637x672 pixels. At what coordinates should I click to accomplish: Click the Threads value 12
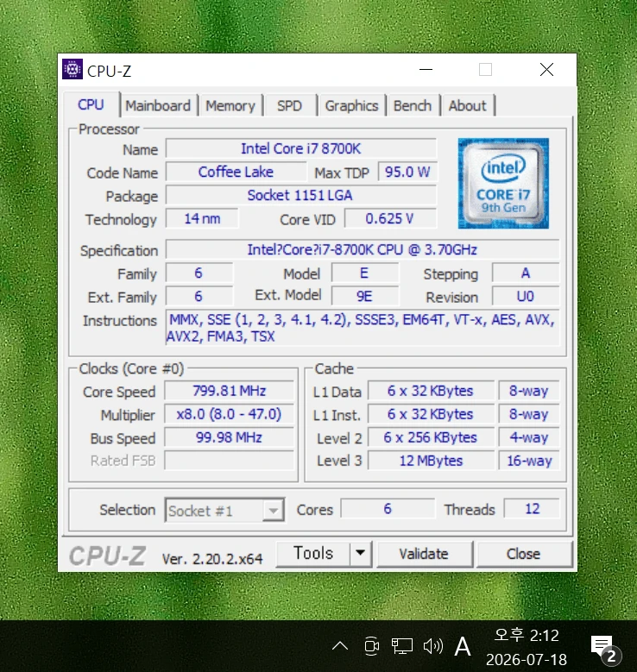[x=532, y=509]
